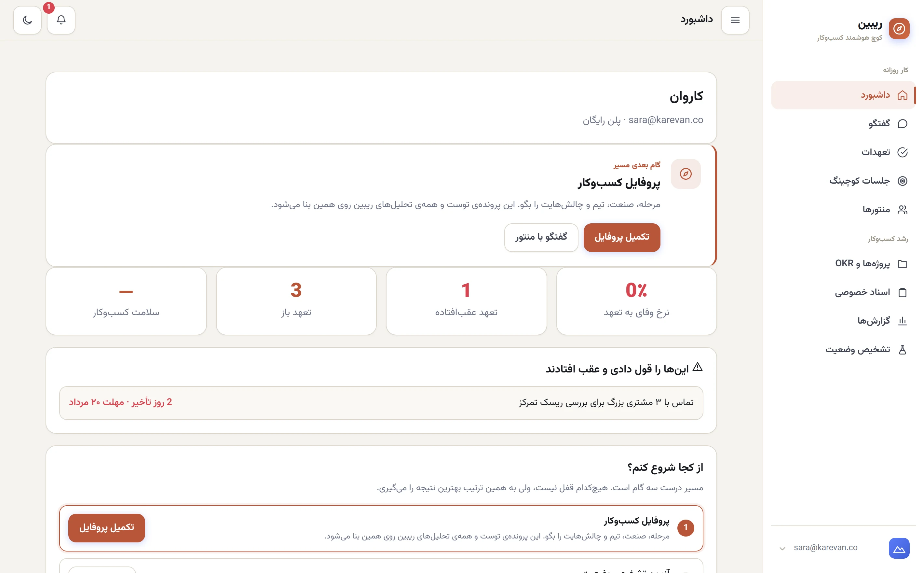Click the از کجا شروع کنم؟ heading

(x=665, y=468)
